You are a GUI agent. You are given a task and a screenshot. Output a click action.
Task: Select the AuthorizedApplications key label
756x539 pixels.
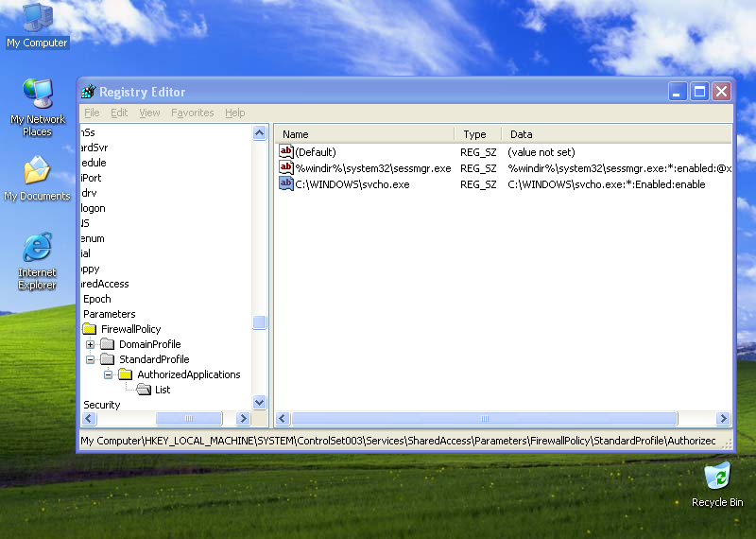tap(188, 374)
